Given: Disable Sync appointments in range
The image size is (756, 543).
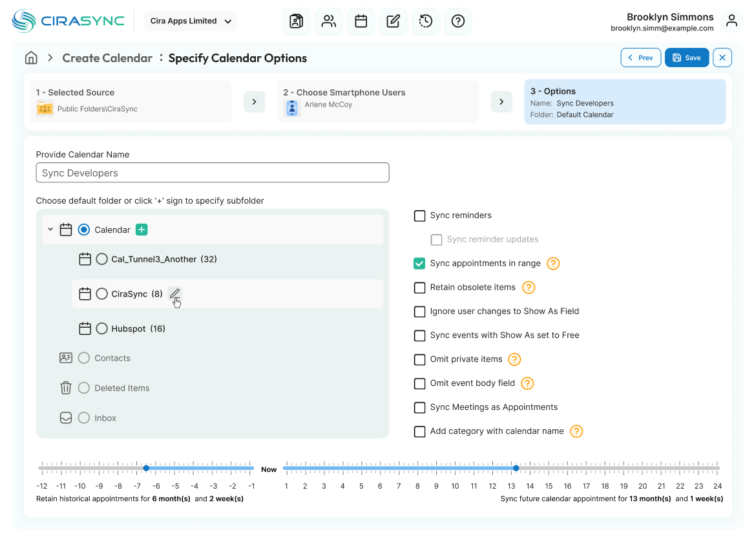Looking at the screenshot, I should pyautogui.click(x=419, y=263).
